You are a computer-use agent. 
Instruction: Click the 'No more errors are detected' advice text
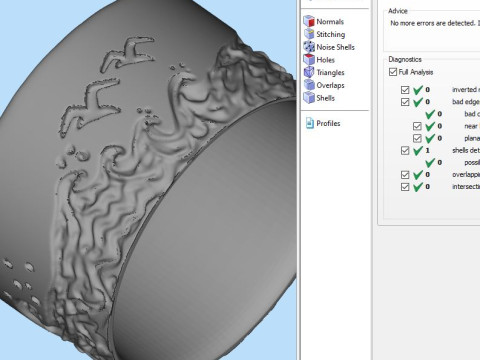click(434, 23)
